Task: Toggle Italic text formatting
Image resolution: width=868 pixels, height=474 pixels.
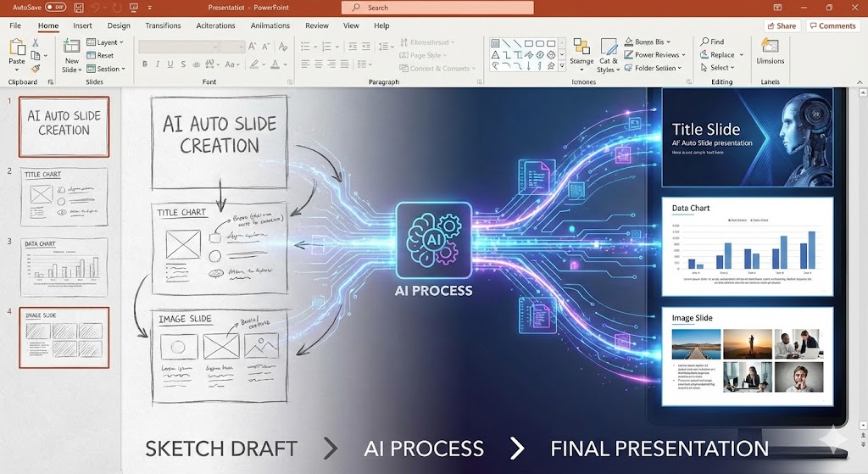Action: 157,64
